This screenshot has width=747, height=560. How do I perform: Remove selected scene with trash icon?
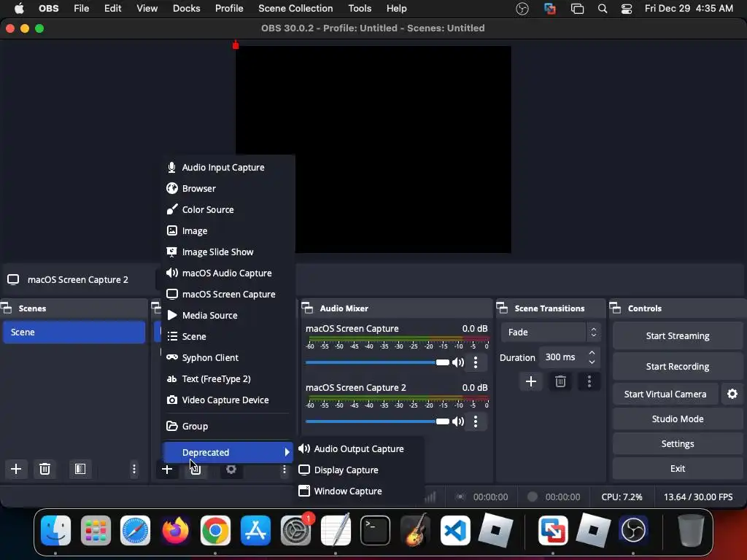point(44,469)
